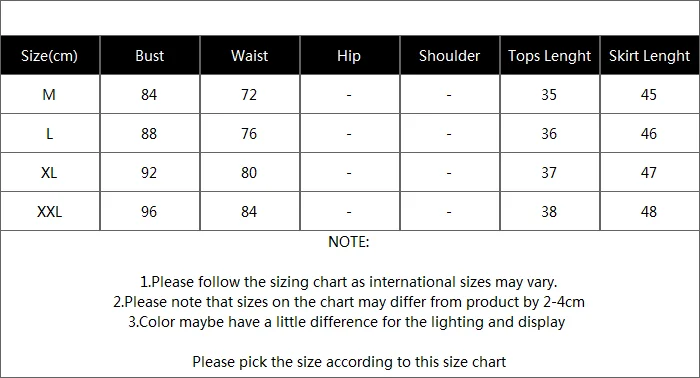Screen dimensions: 700x378
Task: Click the Skirt Lenght header
Action: click(x=650, y=56)
